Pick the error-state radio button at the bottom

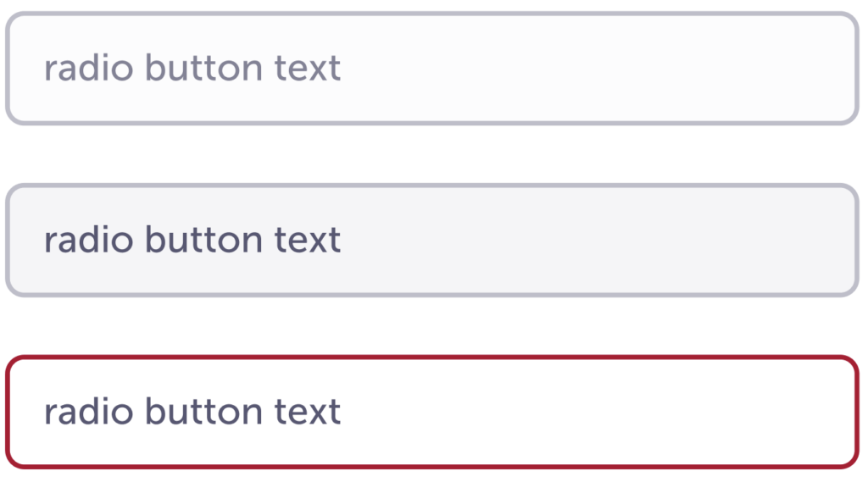point(432,412)
